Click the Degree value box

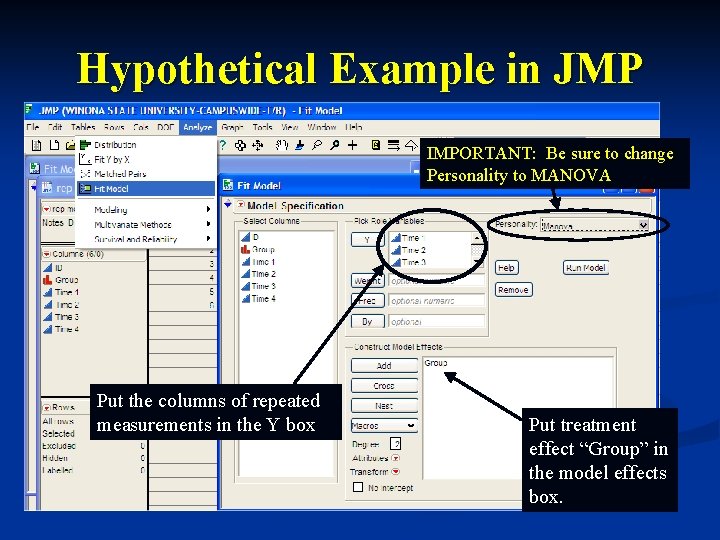pos(396,444)
